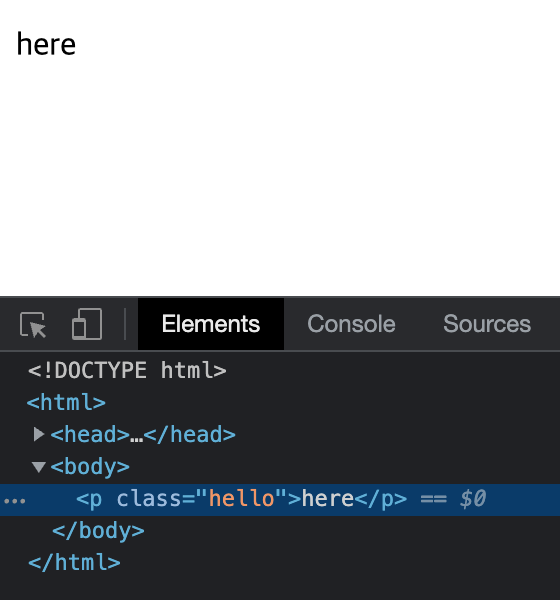560x600 pixels.
Task: Collapse the body element node
Action: [39, 467]
